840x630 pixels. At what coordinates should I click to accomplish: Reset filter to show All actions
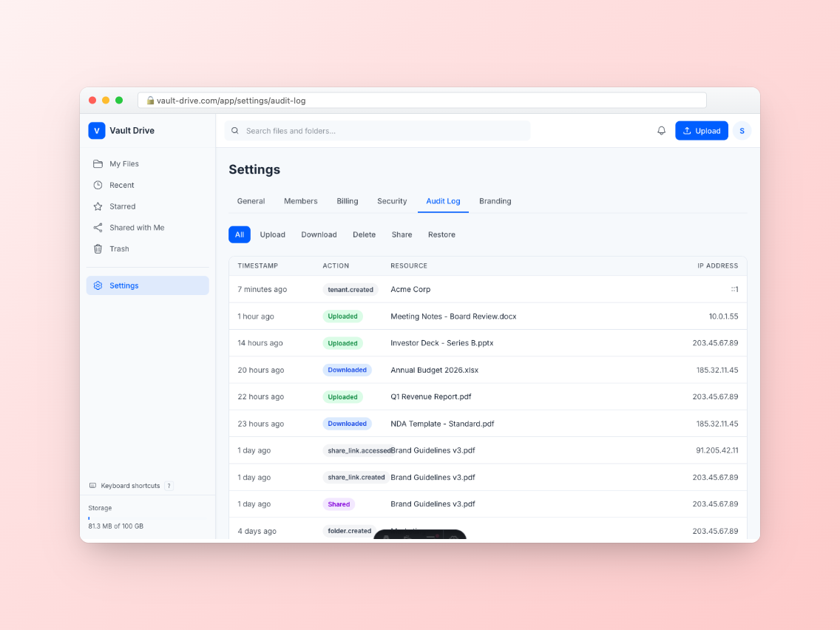point(240,234)
